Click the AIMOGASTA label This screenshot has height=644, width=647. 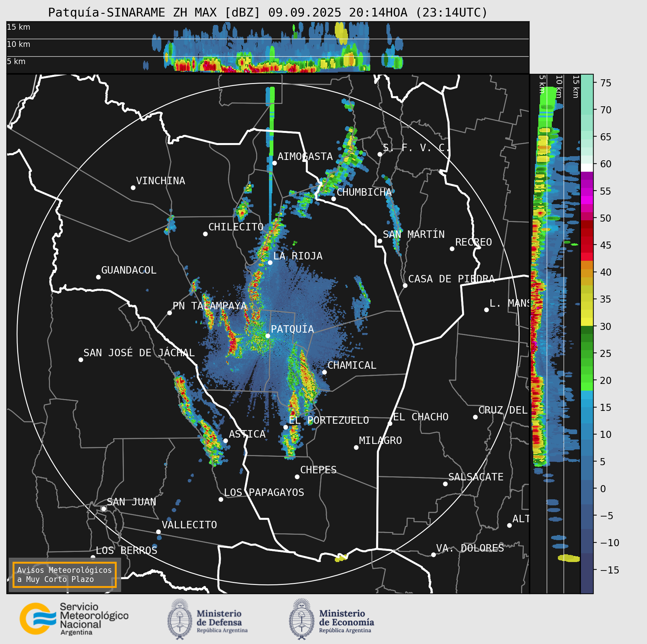coord(305,156)
